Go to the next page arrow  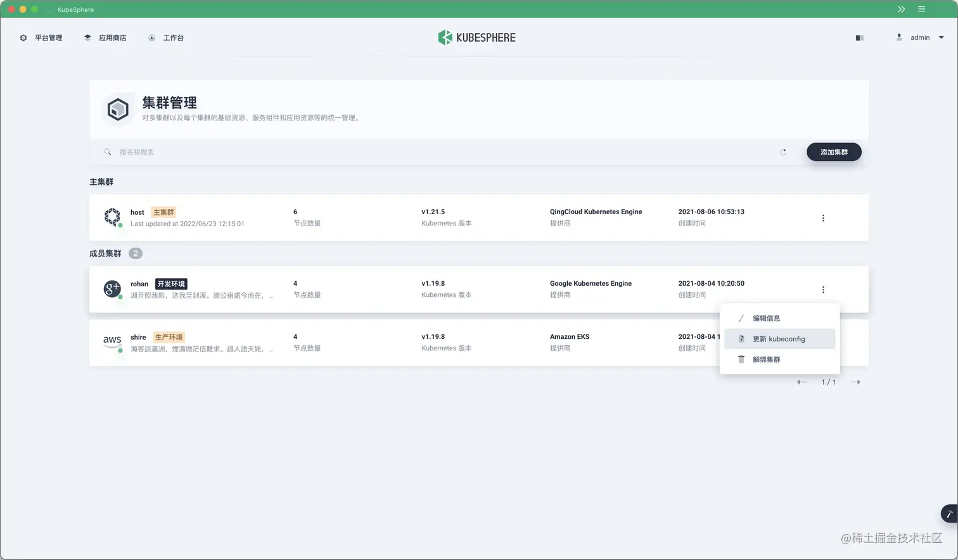855,382
